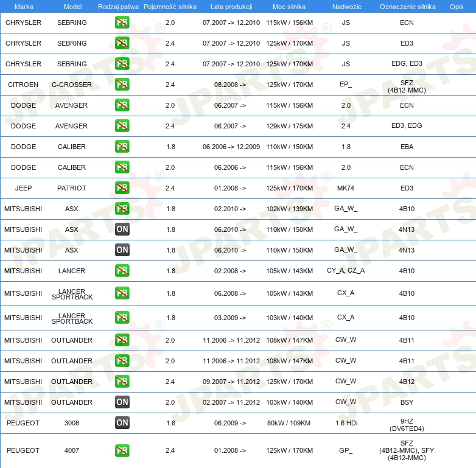The image size is (476, 468).
Task: Click the C-CROSSER model cell
Action: click(72, 85)
